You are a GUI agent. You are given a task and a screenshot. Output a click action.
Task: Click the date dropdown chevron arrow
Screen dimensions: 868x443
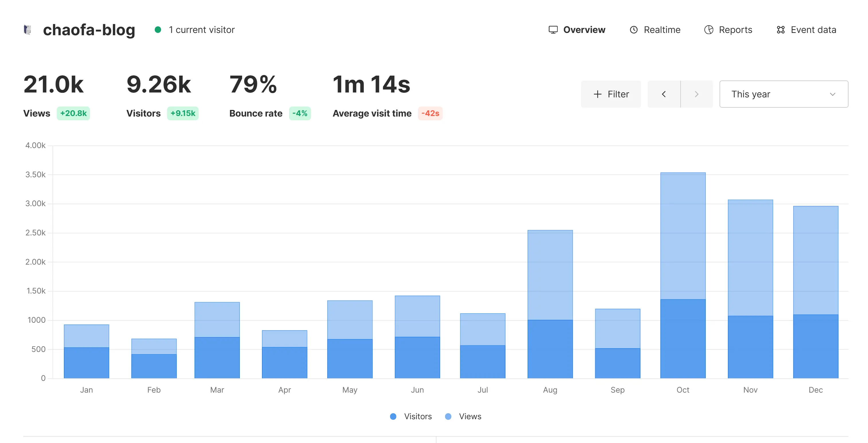point(832,94)
